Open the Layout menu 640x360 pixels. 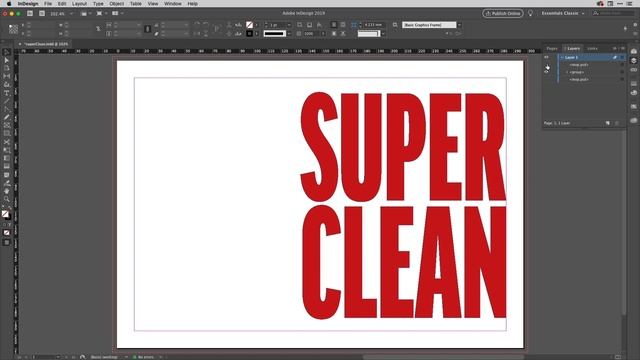(x=79, y=4)
